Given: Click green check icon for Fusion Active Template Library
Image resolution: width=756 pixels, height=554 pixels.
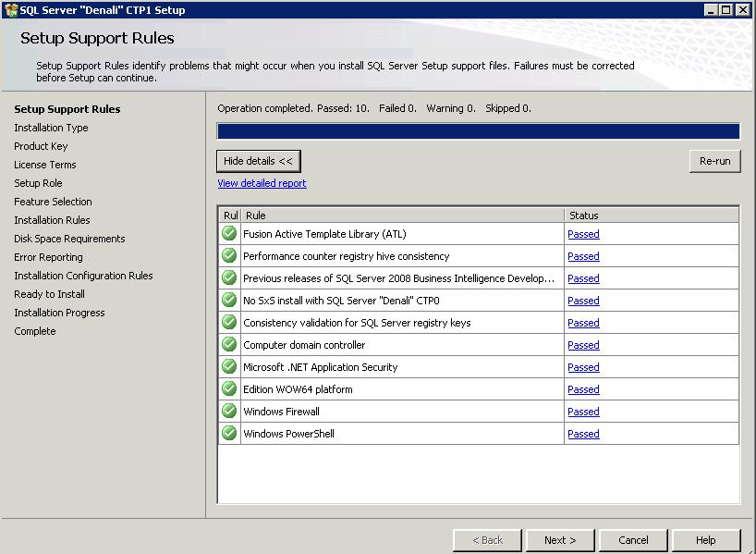Looking at the screenshot, I should (229, 234).
